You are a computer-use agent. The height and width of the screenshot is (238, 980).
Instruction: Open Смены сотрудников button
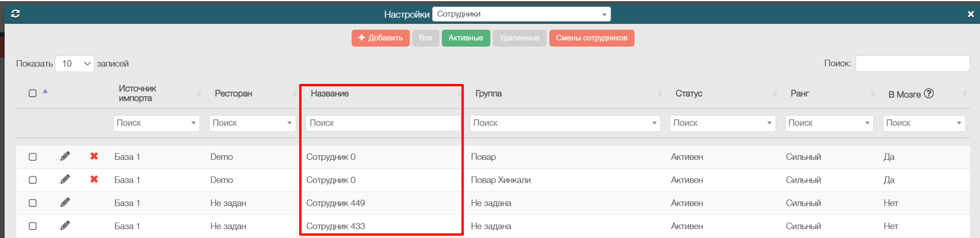click(x=591, y=38)
